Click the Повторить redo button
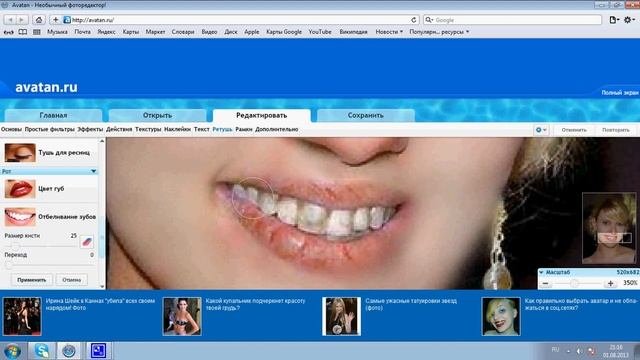640x360 pixels. pyautogui.click(x=616, y=130)
